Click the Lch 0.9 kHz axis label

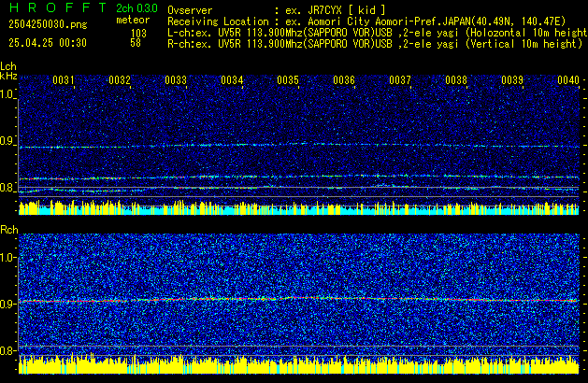[x=7, y=141]
